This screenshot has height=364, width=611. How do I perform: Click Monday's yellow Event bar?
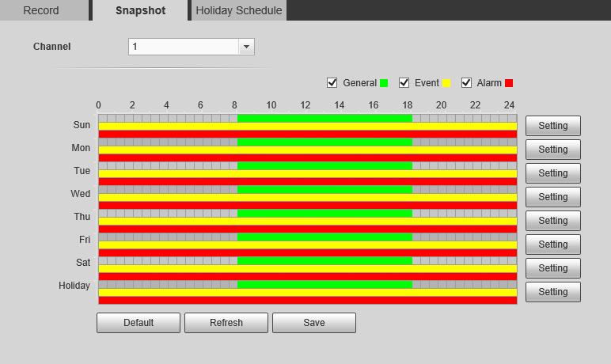pos(307,150)
